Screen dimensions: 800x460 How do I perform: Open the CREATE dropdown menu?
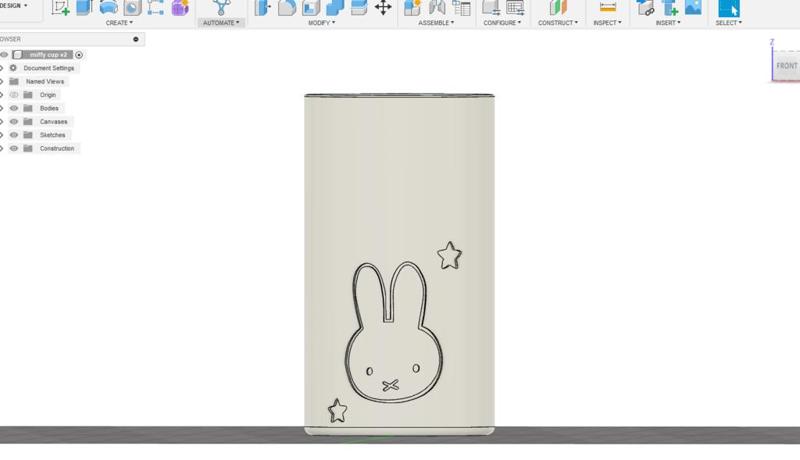point(119,23)
